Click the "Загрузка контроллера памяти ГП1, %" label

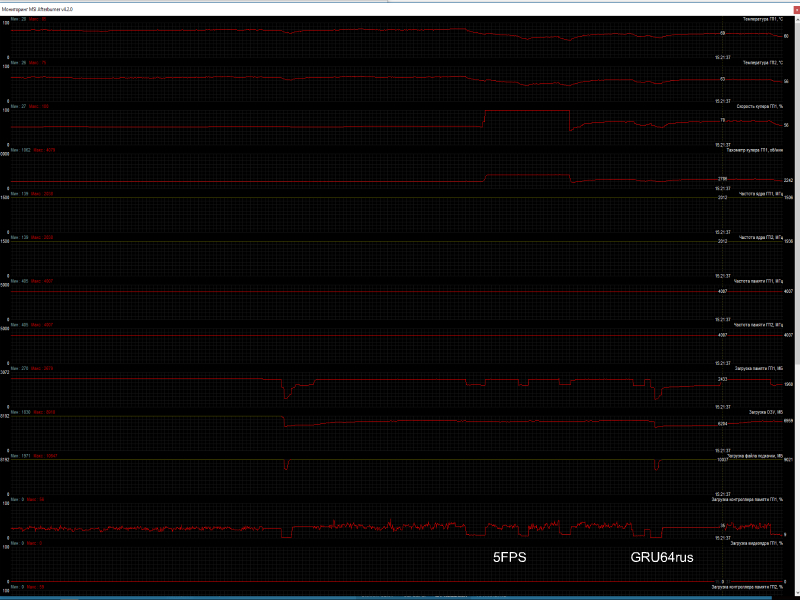point(747,499)
